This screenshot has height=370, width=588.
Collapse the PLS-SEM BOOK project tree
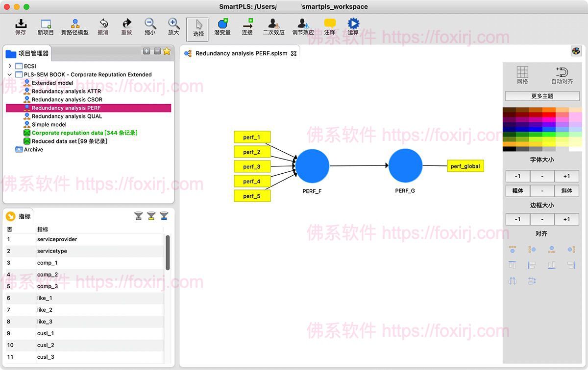tap(10, 74)
